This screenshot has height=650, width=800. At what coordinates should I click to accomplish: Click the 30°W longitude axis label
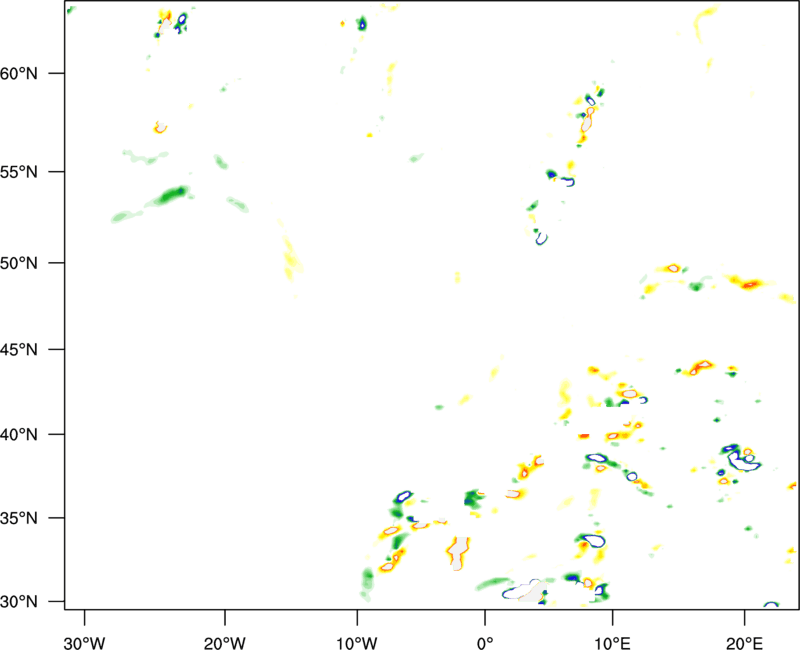click(84, 643)
